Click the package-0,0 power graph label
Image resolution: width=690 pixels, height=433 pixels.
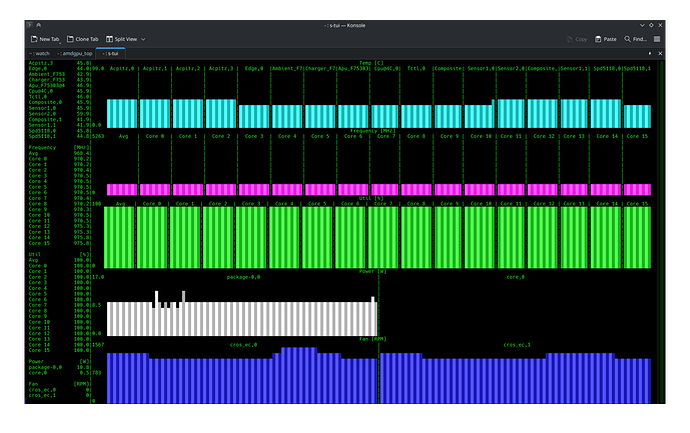243,277
